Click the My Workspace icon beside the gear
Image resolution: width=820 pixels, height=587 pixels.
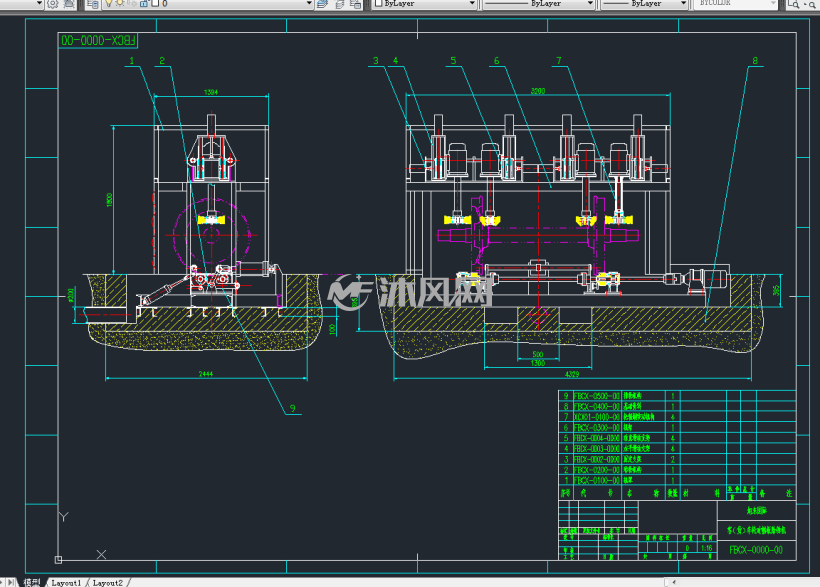click(69, 4)
